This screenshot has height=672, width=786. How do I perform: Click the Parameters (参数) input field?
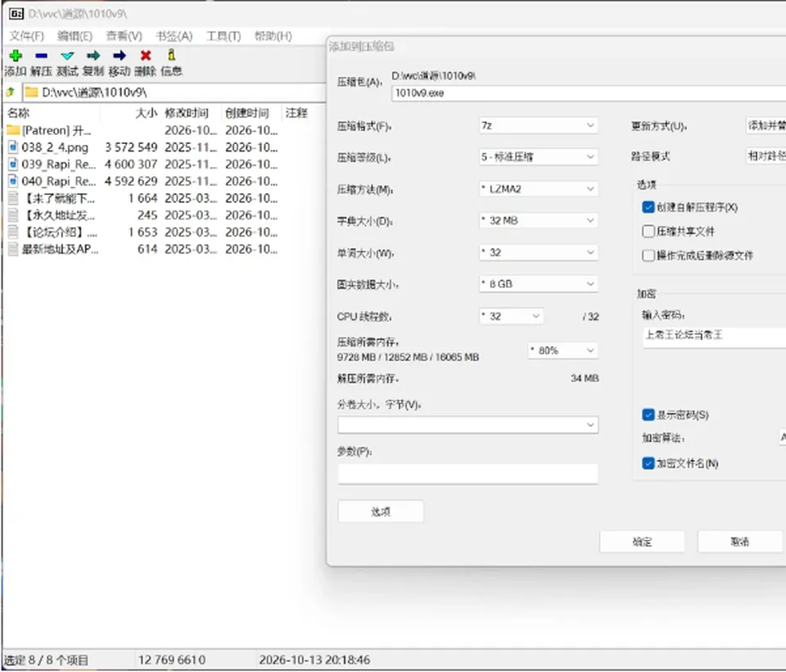pyautogui.click(x=468, y=474)
